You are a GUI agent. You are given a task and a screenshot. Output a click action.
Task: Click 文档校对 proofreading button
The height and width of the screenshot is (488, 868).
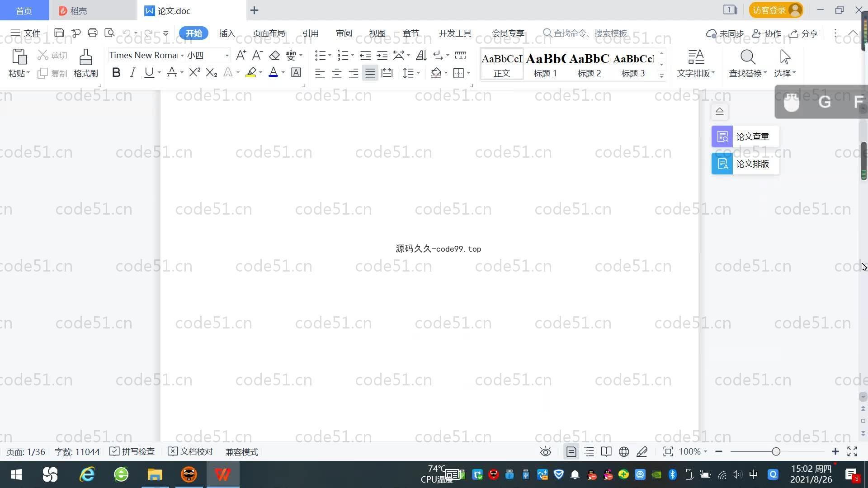click(x=190, y=451)
